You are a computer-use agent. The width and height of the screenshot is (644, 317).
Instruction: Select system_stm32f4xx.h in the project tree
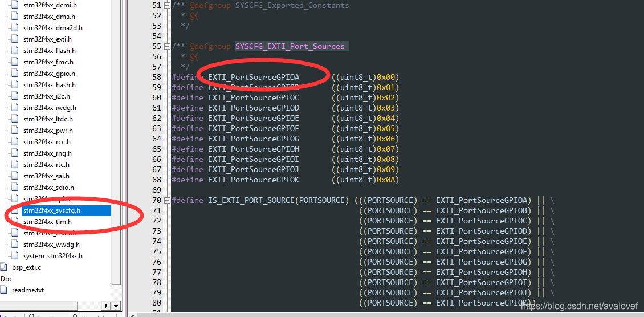[x=53, y=256]
